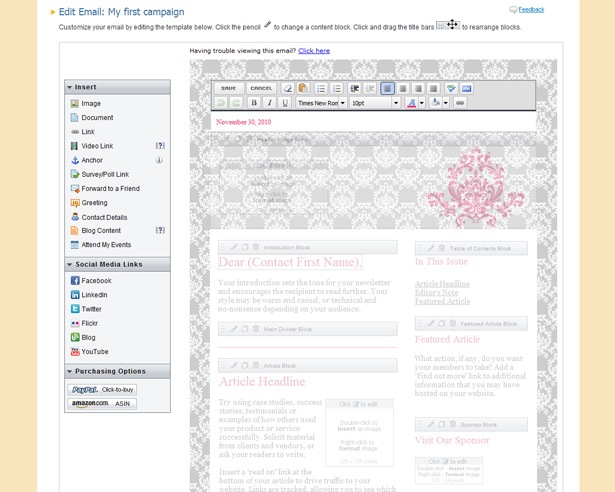
Task: Insert Attend My Events
Action: coord(101,245)
